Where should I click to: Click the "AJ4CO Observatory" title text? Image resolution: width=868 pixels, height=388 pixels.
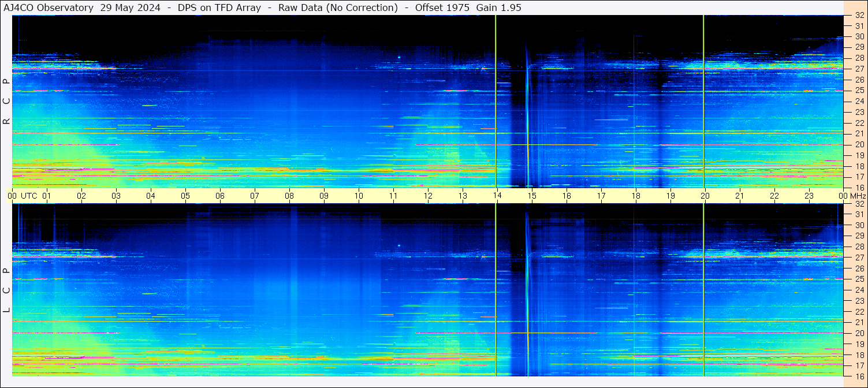pos(49,8)
